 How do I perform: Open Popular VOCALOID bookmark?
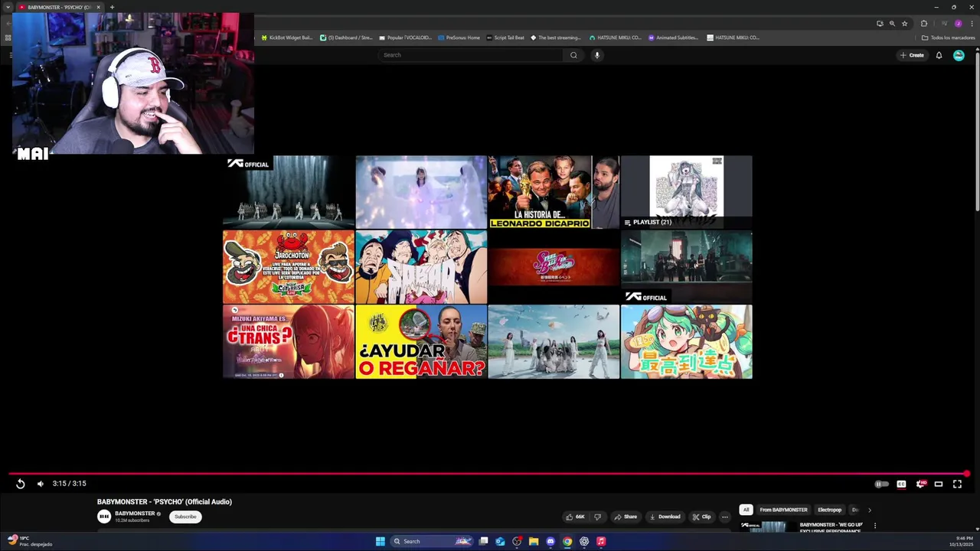pos(406,37)
